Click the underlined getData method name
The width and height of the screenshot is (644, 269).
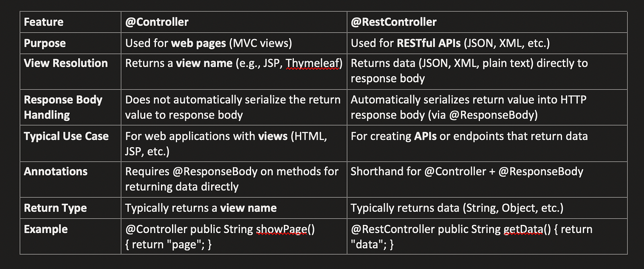coord(523,229)
